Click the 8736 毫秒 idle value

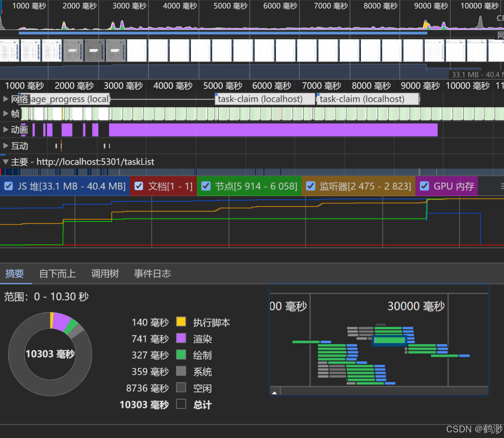coord(147,388)
